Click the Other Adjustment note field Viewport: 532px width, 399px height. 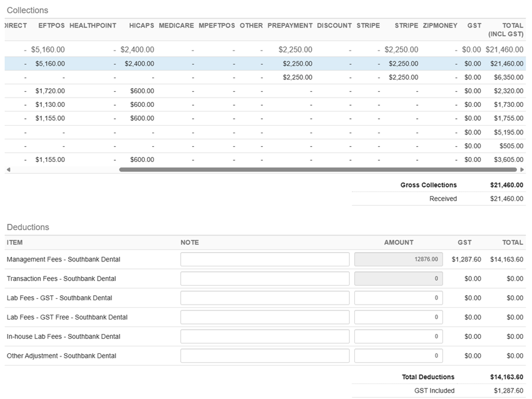pyautogui.click(x=265, y=356)
